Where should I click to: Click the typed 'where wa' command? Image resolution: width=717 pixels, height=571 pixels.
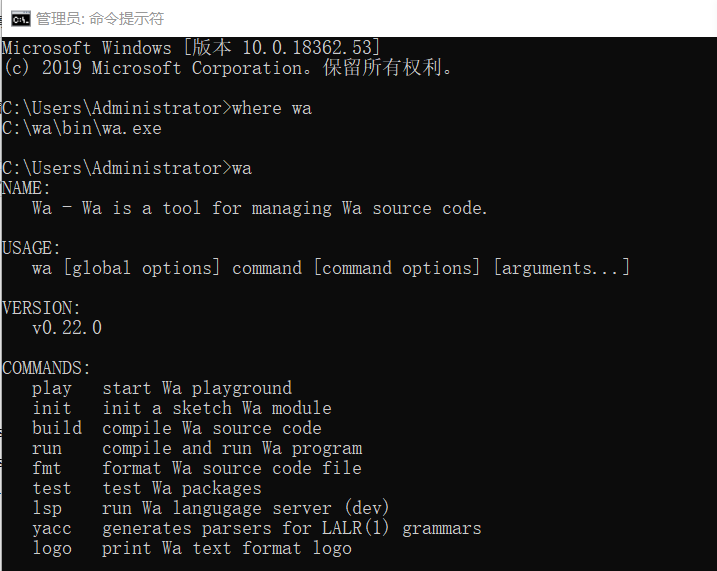(x=271, y=108)
